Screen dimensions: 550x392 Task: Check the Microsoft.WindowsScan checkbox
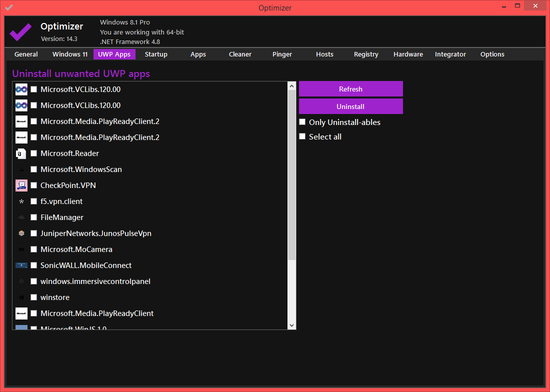(x=34, y=169)
